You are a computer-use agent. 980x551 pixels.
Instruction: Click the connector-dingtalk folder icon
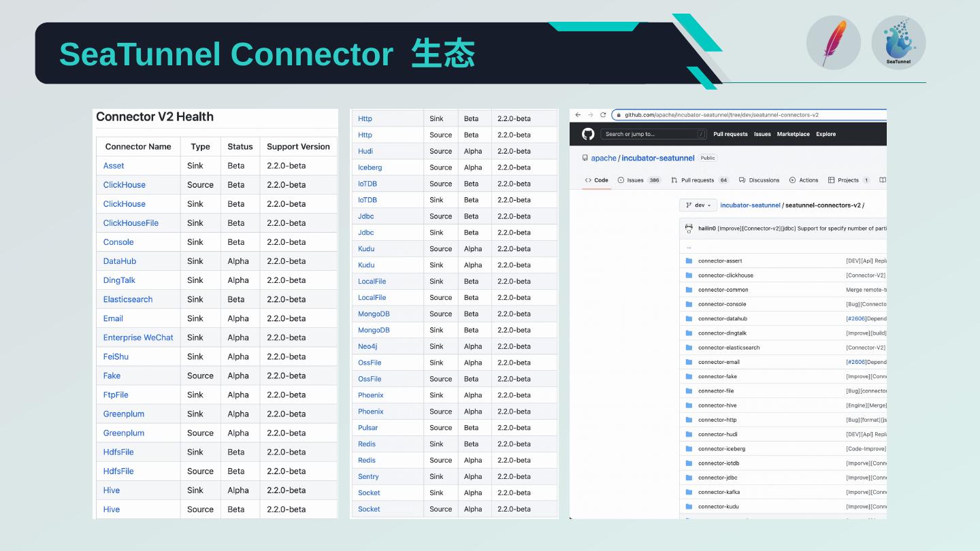coord(689,333)
